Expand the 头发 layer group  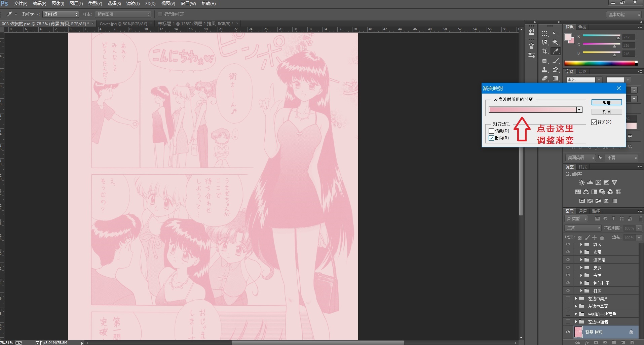pyautogui.click(x=581, y=275)
